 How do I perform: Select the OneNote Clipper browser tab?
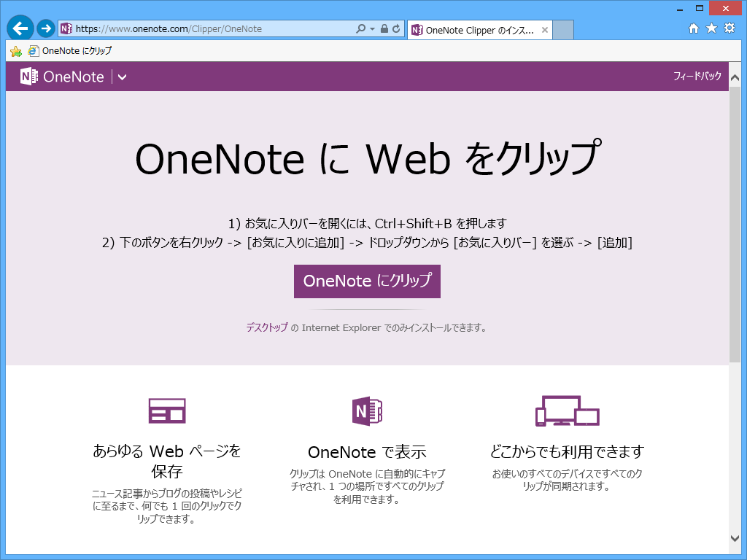474,30
